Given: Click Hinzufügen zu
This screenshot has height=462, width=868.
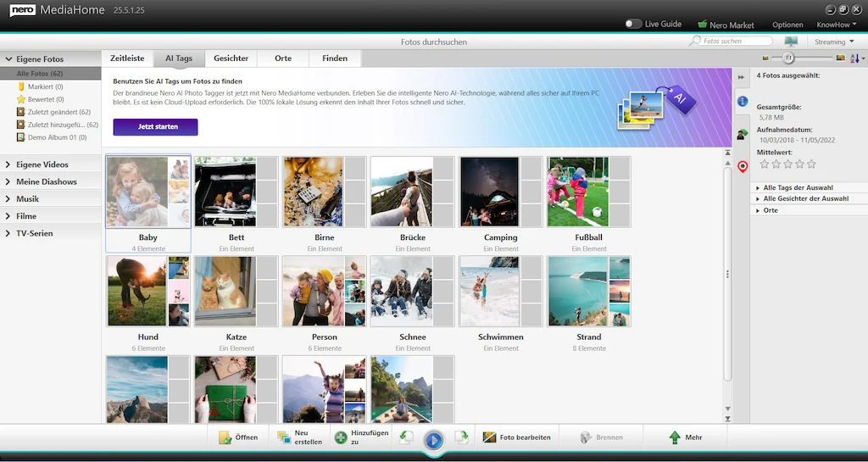Looking at the screenshot, I should tap(362, 437).
